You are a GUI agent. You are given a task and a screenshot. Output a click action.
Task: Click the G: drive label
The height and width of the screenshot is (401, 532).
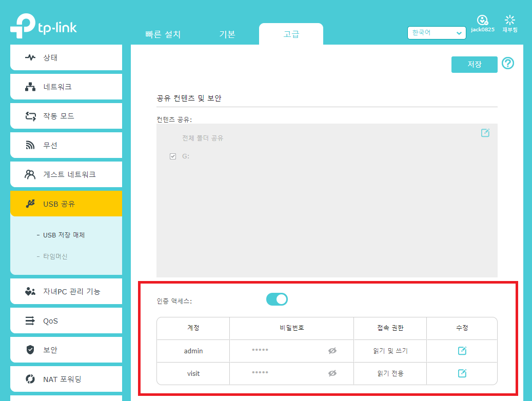[x=186, y=156]
